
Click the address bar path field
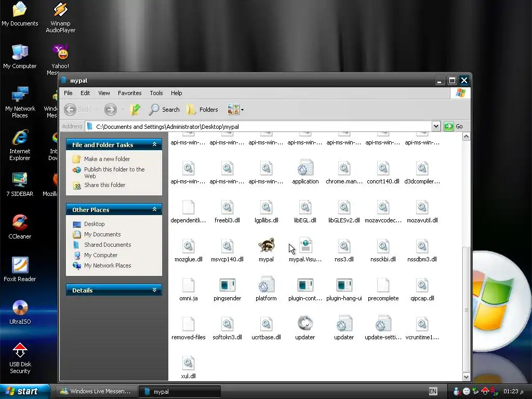tap(259, 127)
